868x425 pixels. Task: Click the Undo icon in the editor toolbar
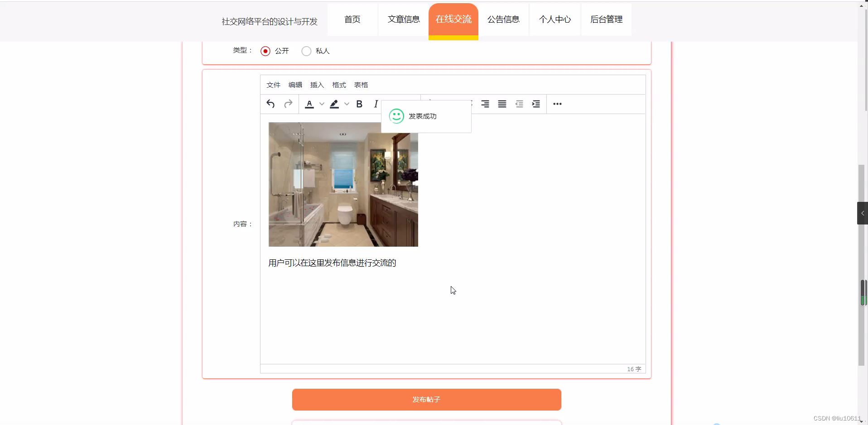(x=270, y=104)
